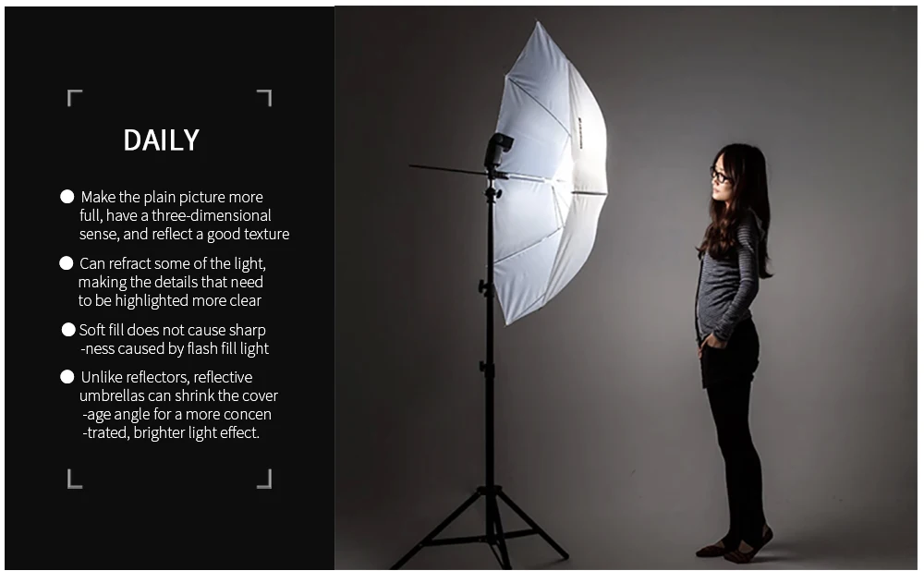The width and height of the screenshot is (924, 571).
Task: Click the white bullet beside 'Unlike reflectors'
Action: [67, 377]
